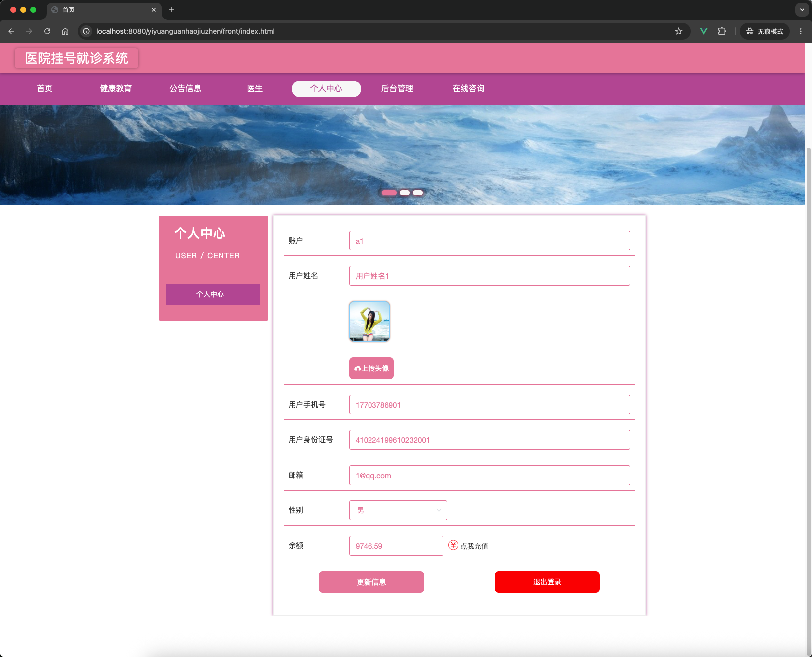Select 个人中心 in the top navigation
The image size is (812, 657).
tap(326, 88)
